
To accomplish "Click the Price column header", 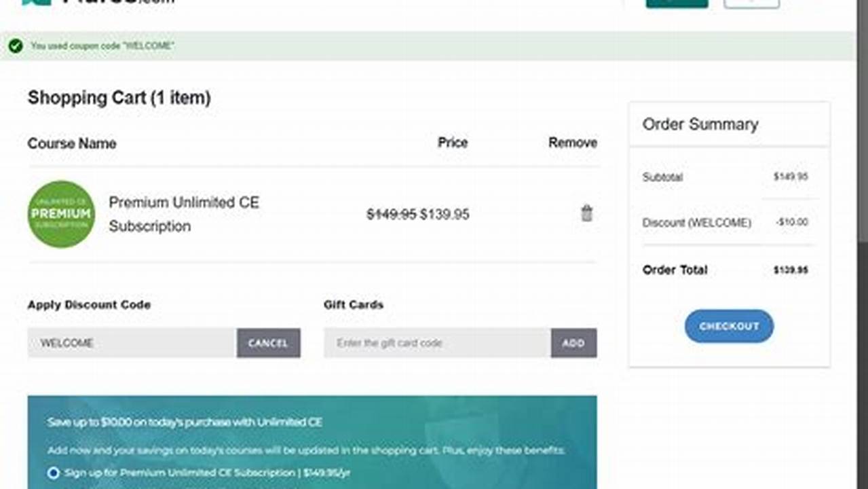I will (453, 143).
